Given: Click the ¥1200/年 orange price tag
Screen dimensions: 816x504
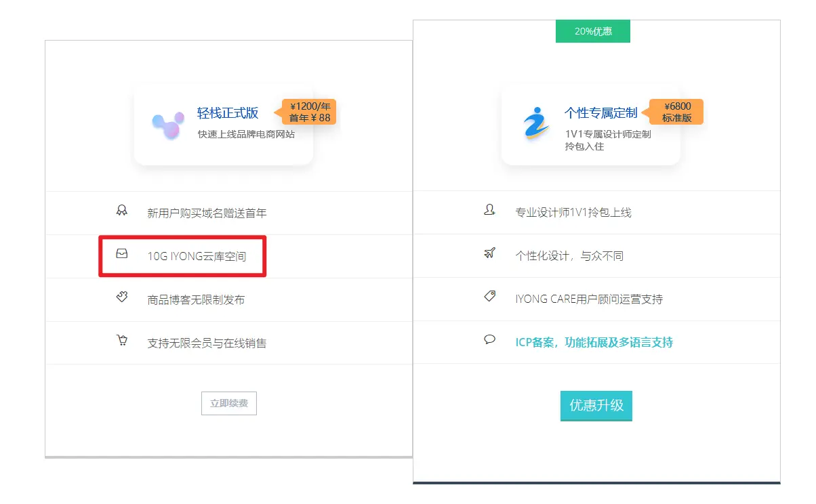Looking at the screenshot, I should [x=309, y=112].
